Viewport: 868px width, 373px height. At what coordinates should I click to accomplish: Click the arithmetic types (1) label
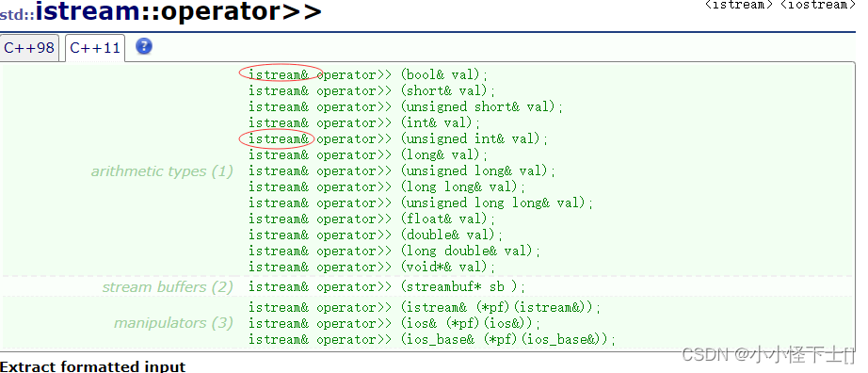pos(162,171)
